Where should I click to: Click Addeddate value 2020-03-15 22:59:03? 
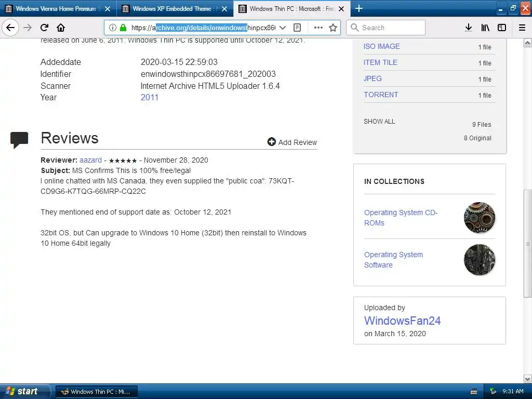pos(179,62)
